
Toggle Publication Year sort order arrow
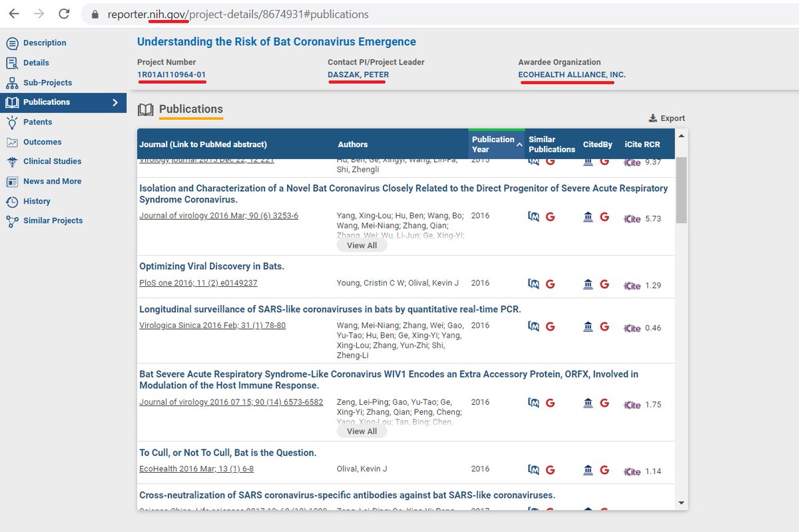coord(519,144)
